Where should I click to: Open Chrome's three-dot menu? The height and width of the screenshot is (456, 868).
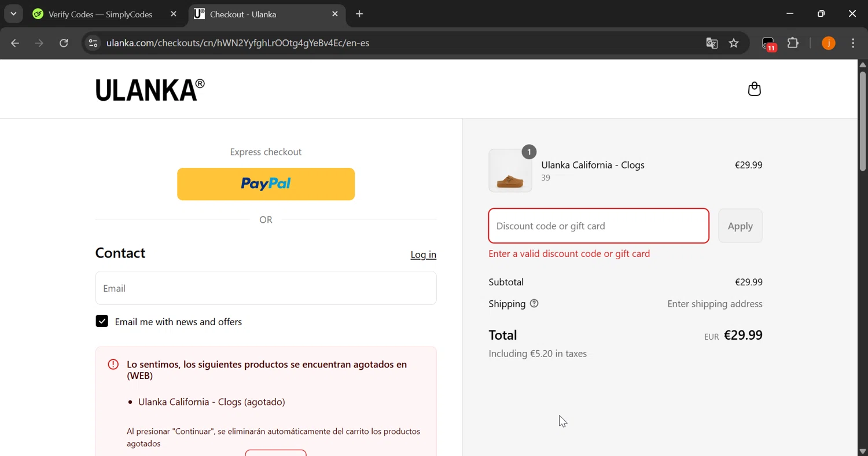pos(853,43)
